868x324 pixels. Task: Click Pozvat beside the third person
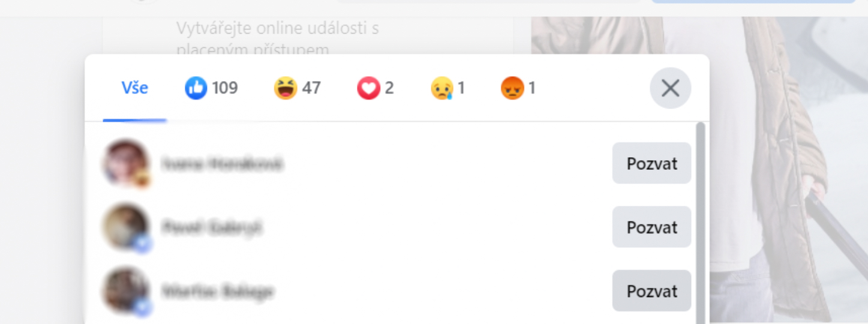[x=651, y=291]
